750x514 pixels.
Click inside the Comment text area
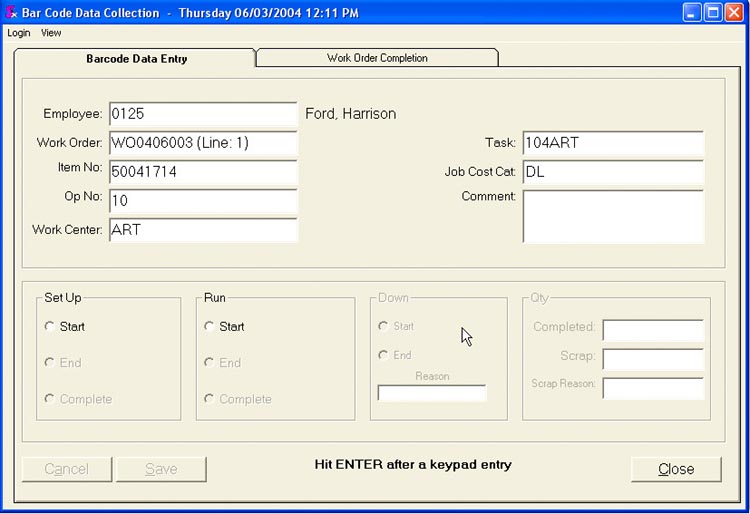pos(612,216)
